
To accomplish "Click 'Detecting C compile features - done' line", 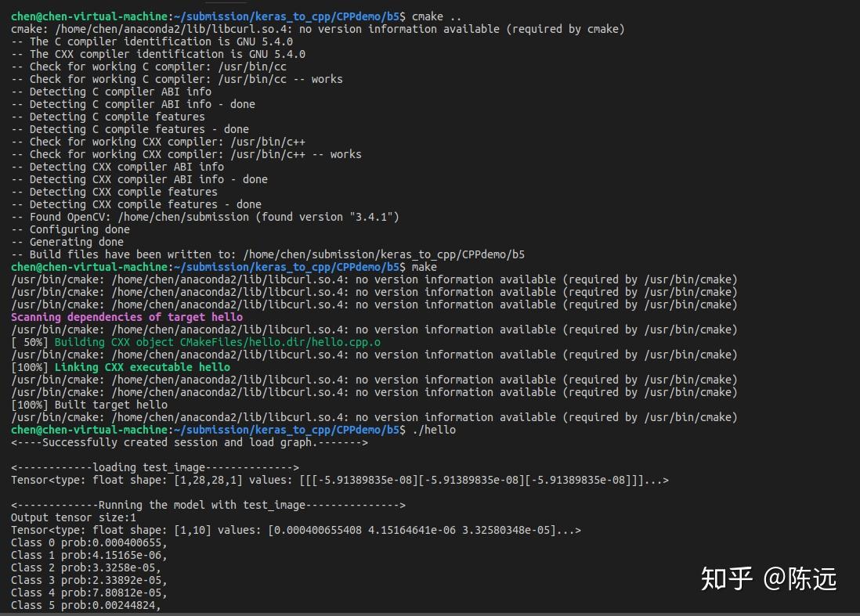I will (130, 129).
